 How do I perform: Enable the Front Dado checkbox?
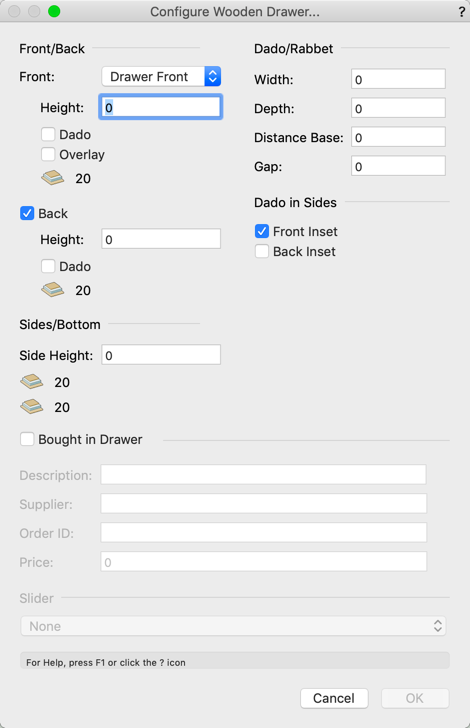click(48, 134)
